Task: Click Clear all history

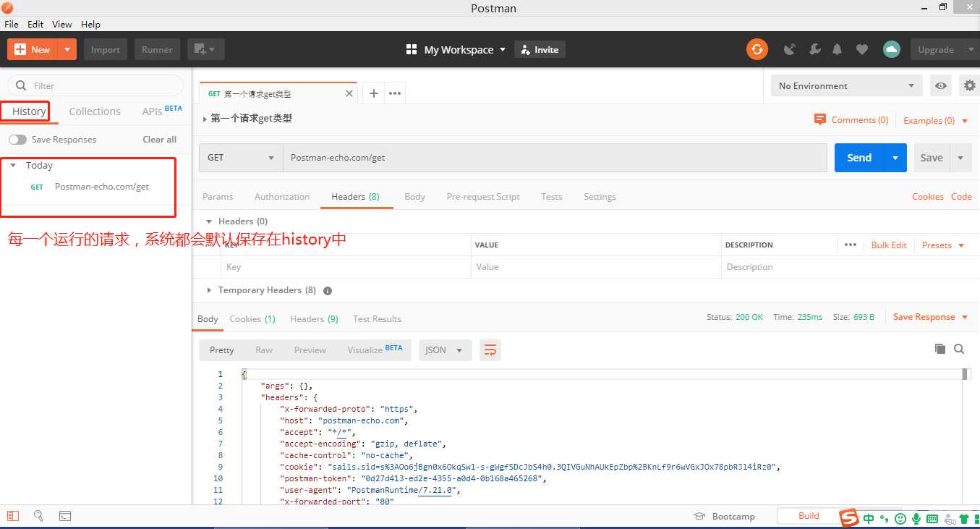Action: point(159,140)
